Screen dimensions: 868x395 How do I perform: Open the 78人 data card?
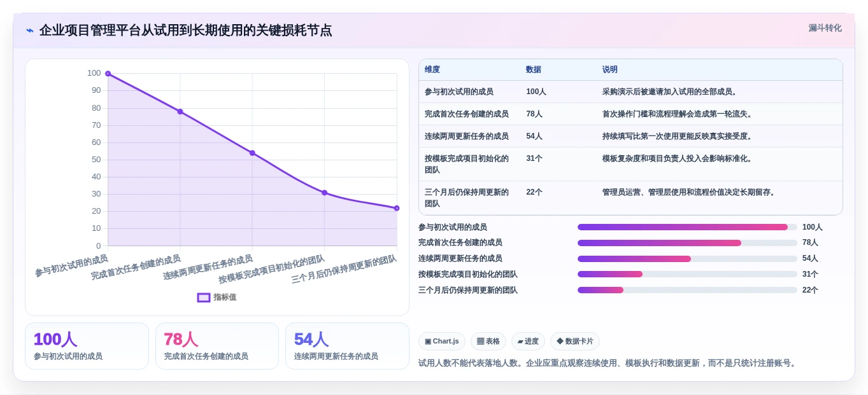(x=217, y=346)
